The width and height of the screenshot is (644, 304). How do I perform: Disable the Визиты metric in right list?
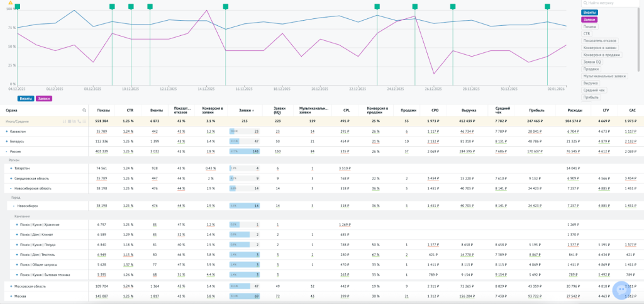590,13
